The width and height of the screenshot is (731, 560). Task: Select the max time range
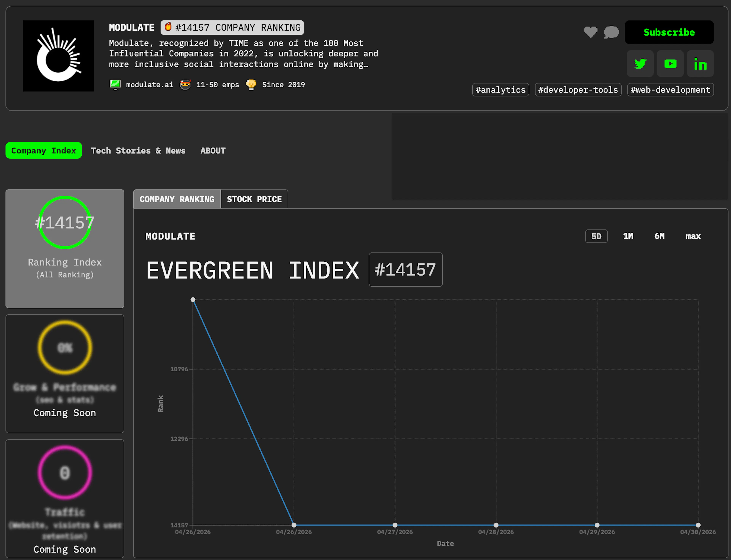(693, 236)
